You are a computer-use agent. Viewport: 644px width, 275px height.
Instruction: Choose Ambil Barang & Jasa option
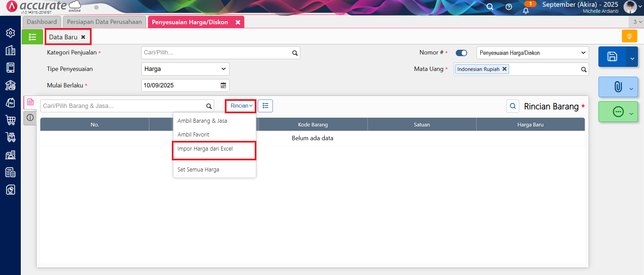point(202,121)
